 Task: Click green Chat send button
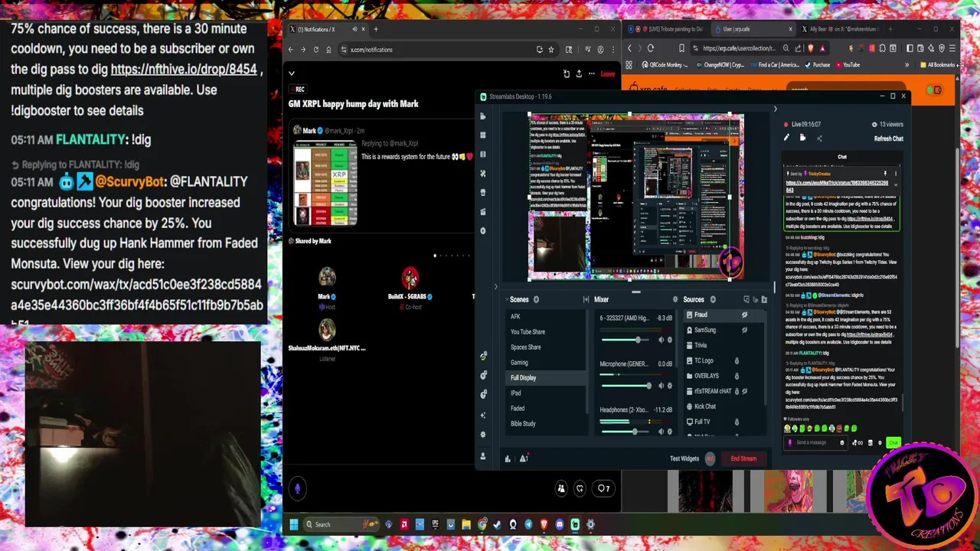tap(893, 442)
